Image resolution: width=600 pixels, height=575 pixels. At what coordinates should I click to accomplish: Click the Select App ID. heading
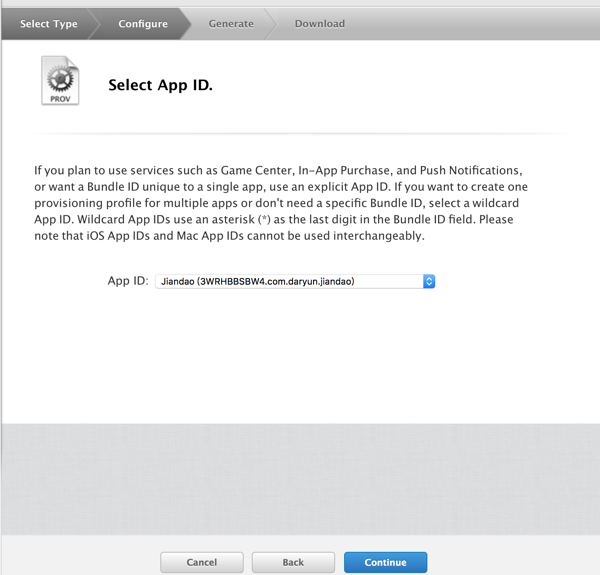point(160,85)
